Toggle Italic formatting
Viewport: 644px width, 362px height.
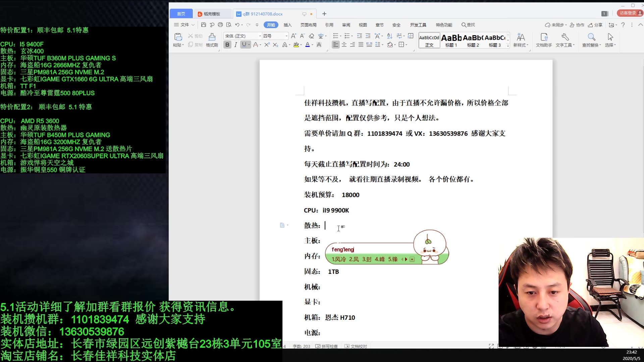(235, 45)
